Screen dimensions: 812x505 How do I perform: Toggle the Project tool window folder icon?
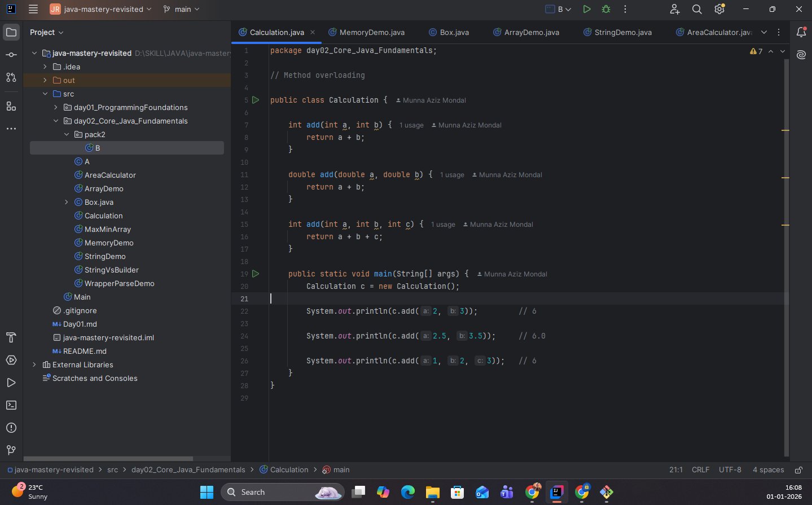(x=11, y=32)
